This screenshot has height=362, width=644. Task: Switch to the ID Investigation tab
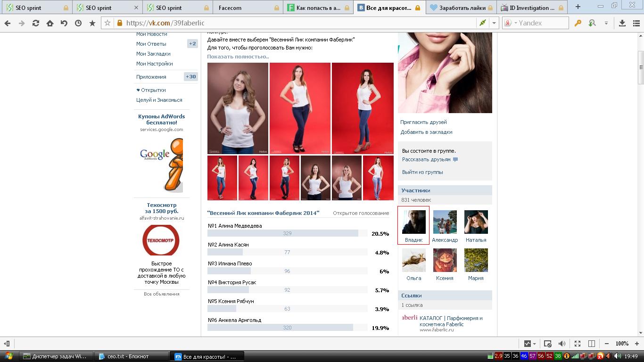click(x=531, y=8)
